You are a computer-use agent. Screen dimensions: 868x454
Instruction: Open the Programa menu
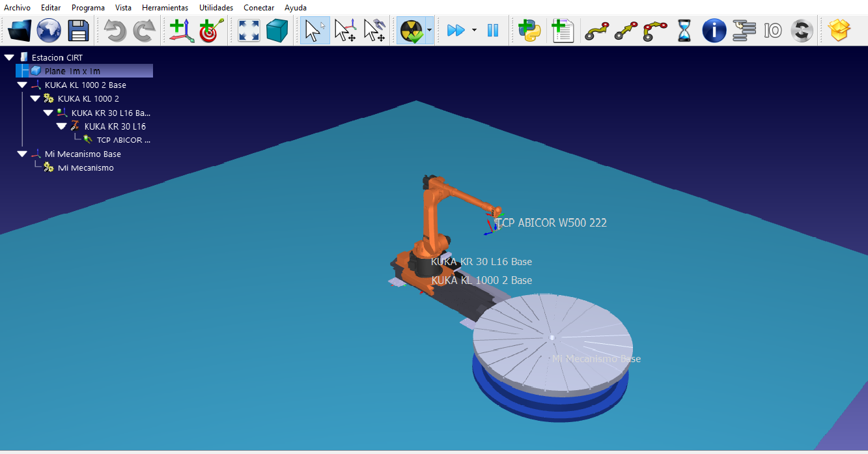88,8
